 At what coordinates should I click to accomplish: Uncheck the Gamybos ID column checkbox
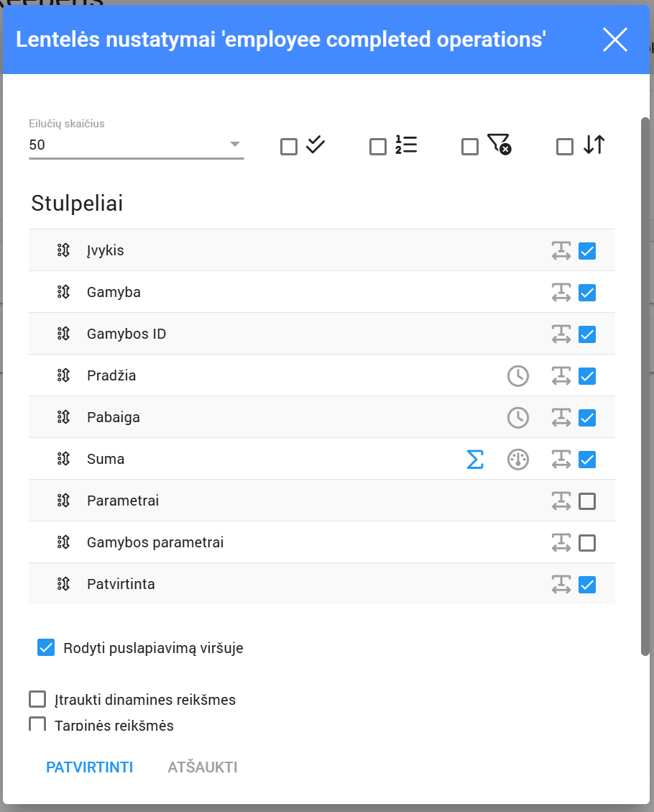587,334
